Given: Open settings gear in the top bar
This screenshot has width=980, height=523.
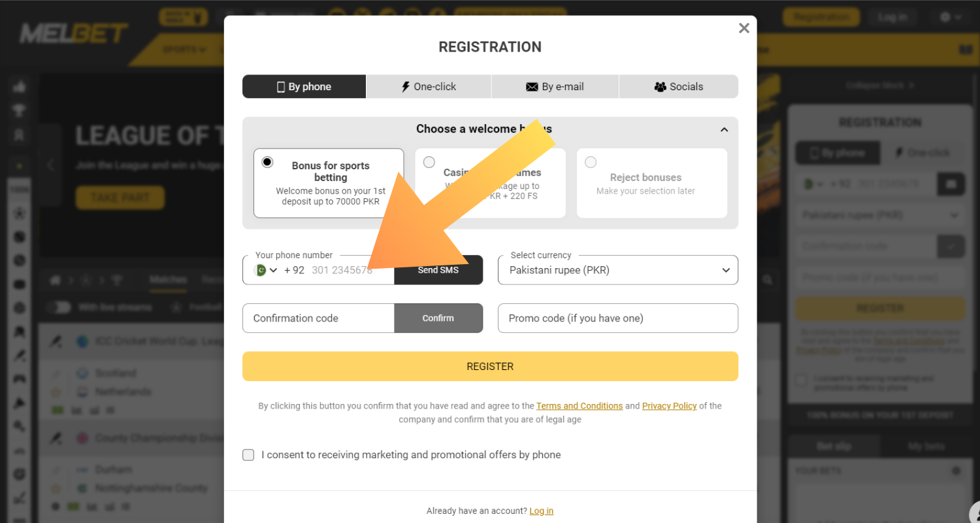Looking at the screenshot, I should [x=945, y=17].
